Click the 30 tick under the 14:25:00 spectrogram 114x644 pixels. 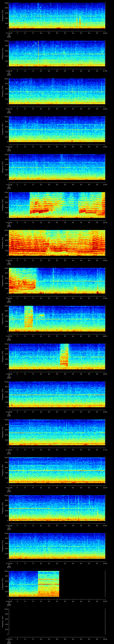tap(57, 260)
